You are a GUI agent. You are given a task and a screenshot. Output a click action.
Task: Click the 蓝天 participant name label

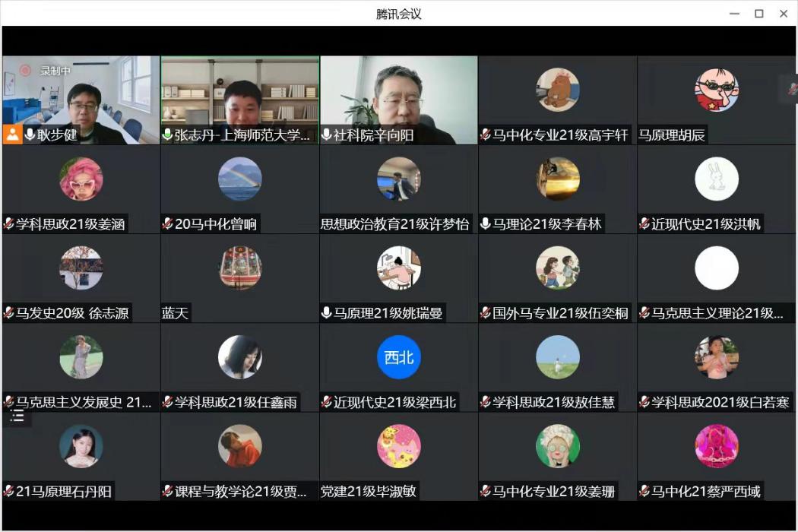pyautogui.click(x=176, y=313)
